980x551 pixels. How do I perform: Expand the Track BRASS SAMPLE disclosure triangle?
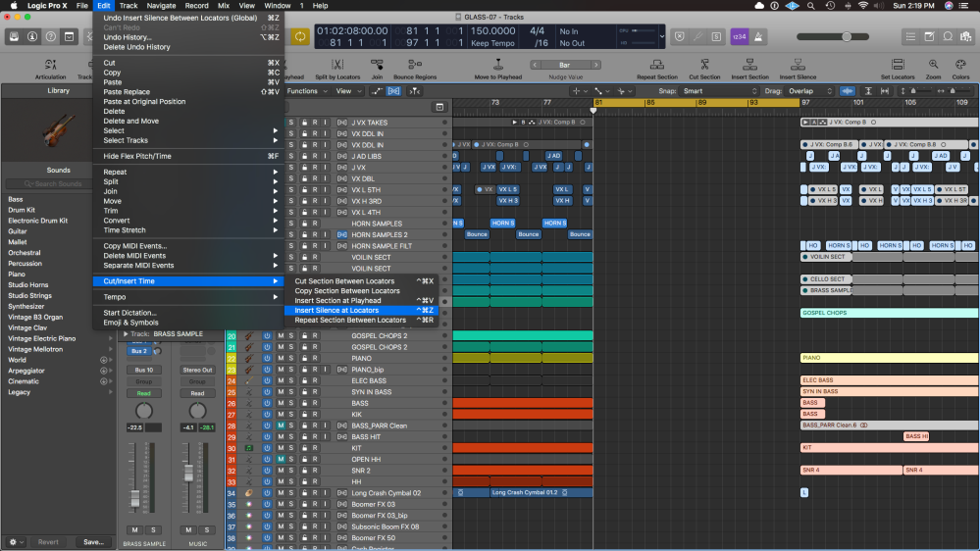126,334
